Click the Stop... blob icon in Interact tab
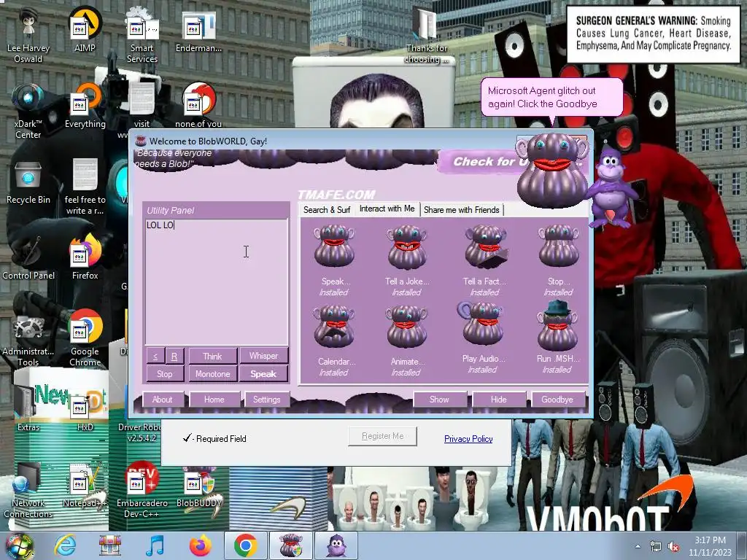 [558, 246]
